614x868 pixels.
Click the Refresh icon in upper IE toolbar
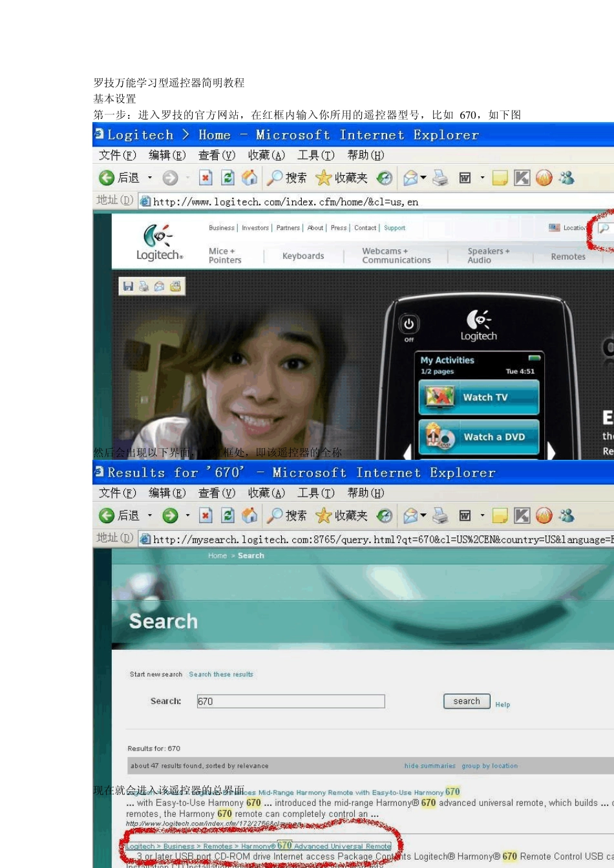(228, 178)
